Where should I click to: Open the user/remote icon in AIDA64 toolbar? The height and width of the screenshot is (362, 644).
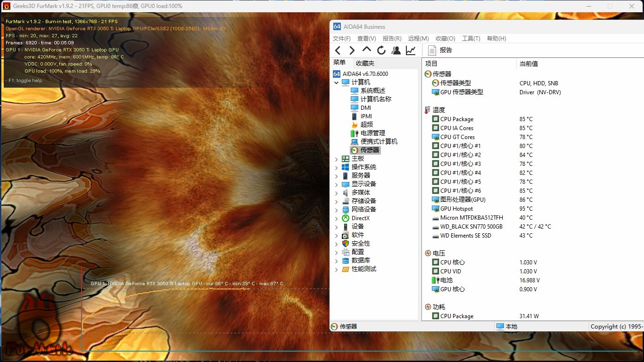click(396, 50)
